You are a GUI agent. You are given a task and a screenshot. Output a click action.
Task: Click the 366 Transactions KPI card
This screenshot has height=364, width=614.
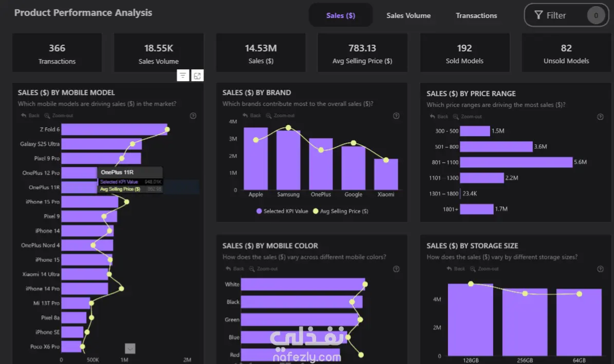click(x=57, y=53)
